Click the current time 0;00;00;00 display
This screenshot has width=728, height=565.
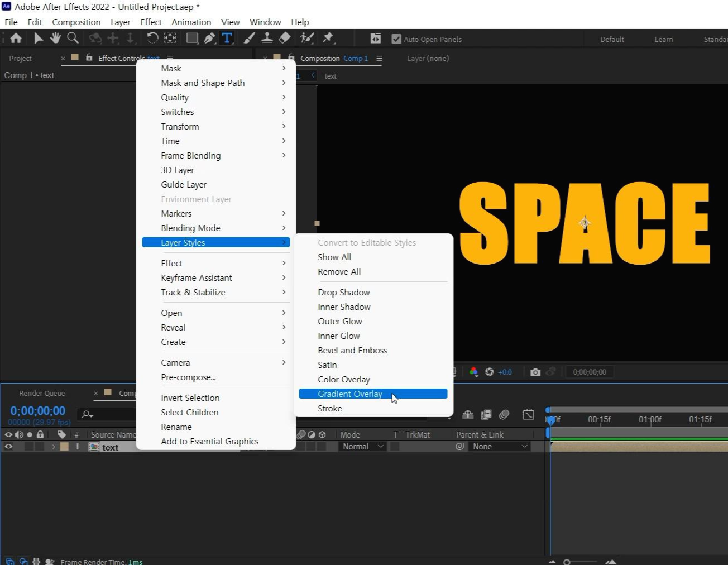(x=38, y=411)
